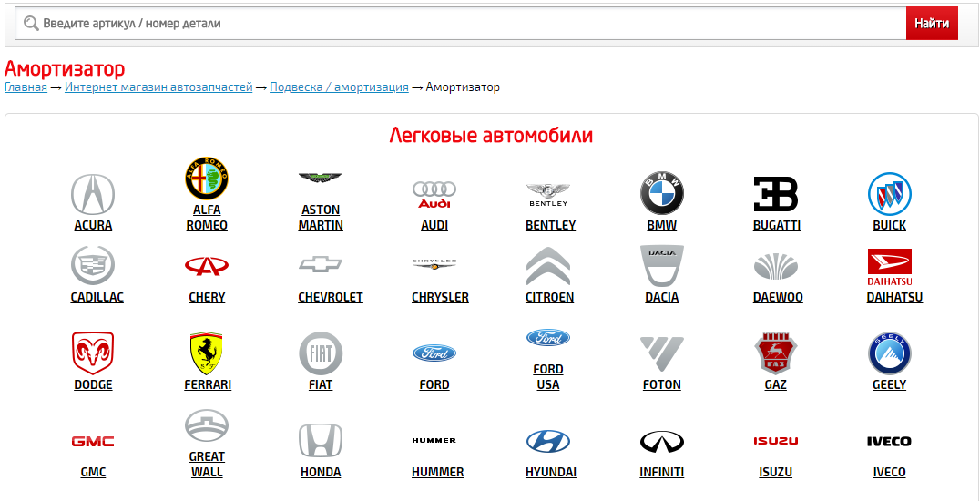Screen dimensions: 980x501
Task: Select the Dodge ram head logo
Action: [93, 353]
